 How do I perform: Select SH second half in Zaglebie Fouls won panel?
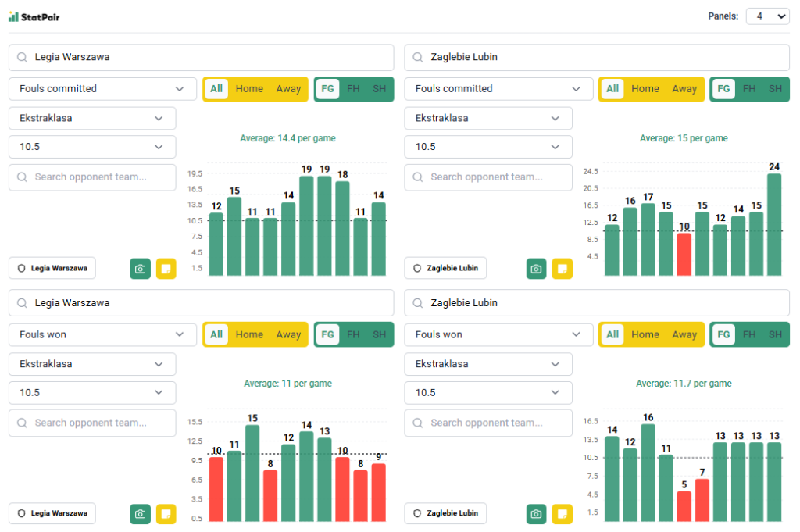pyautogui.click(x=775, y=334)
